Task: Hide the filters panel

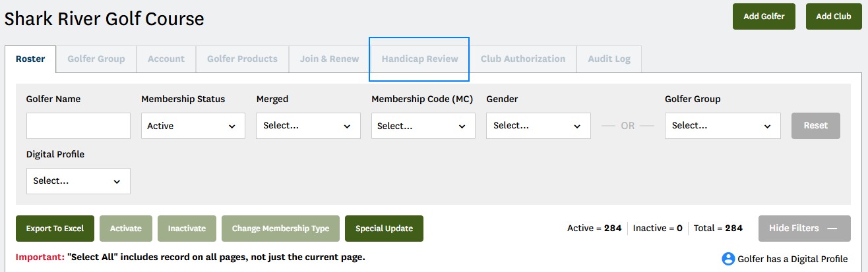Action: 803,229
